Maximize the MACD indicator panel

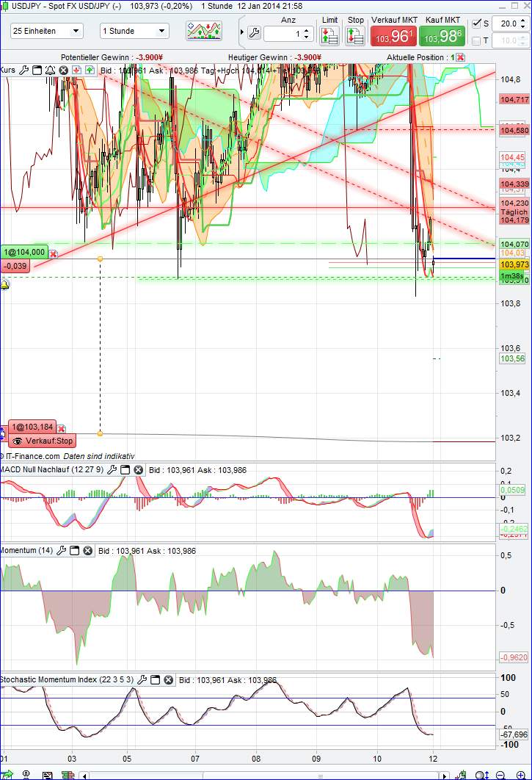click(125, 469)
